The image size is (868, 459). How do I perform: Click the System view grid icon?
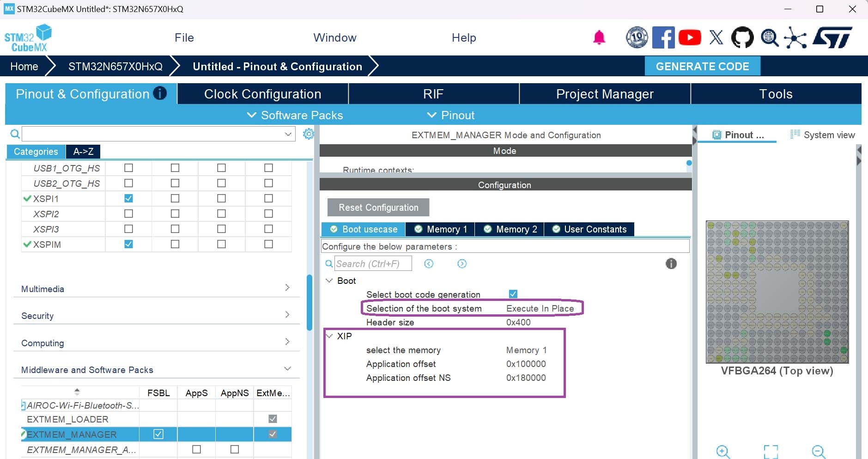pyautogui.click(x=795, y=135)
